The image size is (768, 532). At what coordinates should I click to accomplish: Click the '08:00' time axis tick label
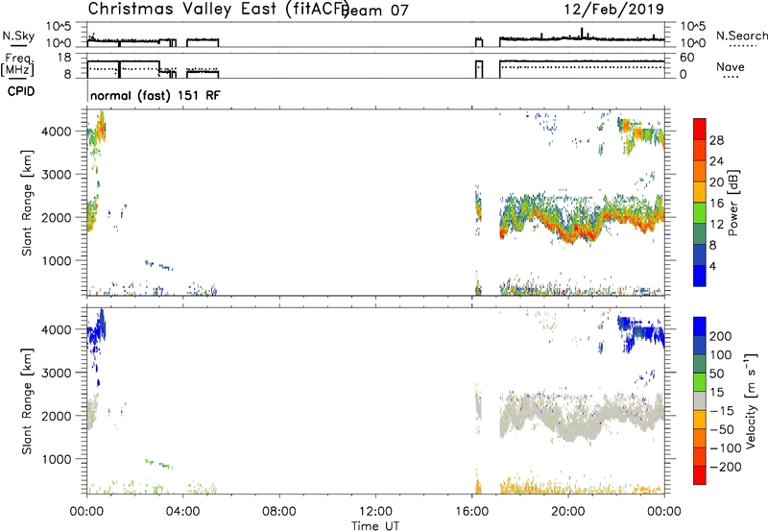[279, 512]
